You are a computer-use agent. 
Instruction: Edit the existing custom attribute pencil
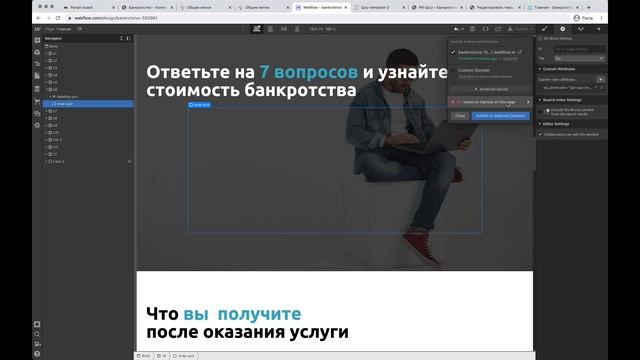point(596,88)
